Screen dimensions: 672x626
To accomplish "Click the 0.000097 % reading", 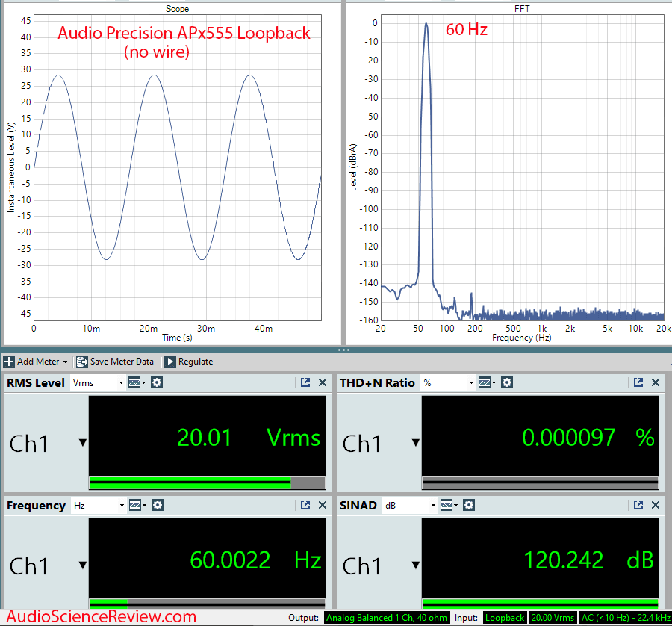I will pyautogui.click(x=588, y=438).
